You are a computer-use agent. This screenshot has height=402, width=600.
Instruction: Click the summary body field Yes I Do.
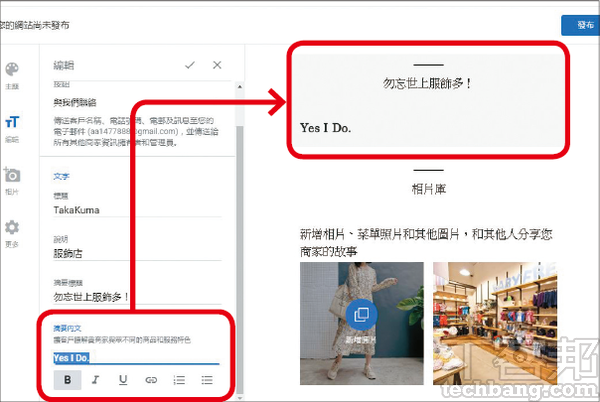[136, 358]
